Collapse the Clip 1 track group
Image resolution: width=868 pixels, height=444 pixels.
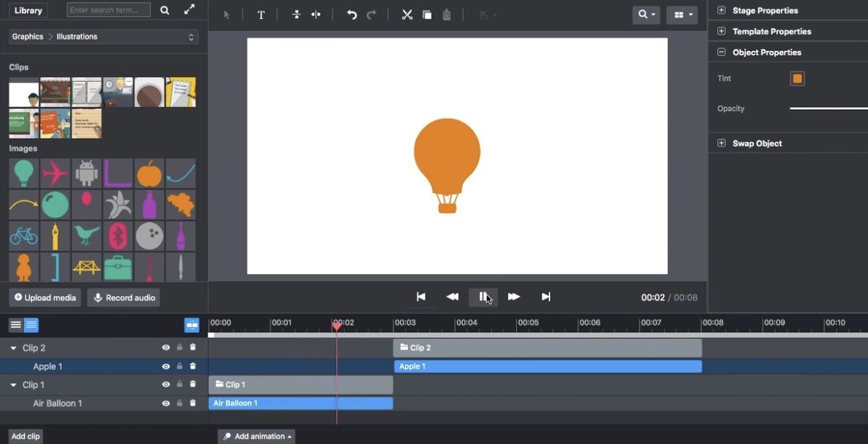(14, 385)
